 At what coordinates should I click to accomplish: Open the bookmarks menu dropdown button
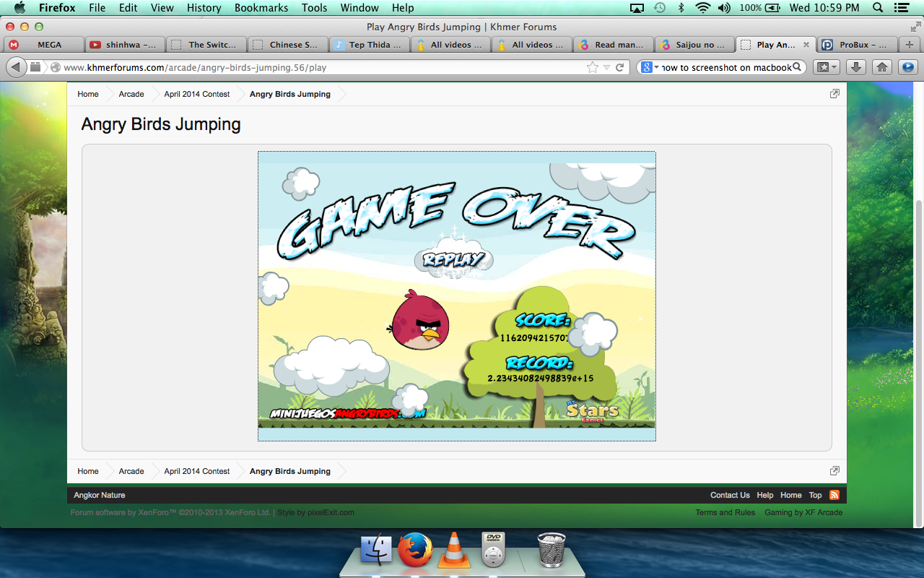[827, 67]
